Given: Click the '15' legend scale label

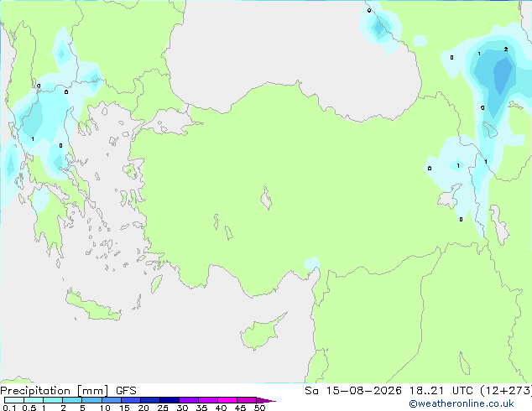Looking at the screenshot, I should click(x=124, y=408).
